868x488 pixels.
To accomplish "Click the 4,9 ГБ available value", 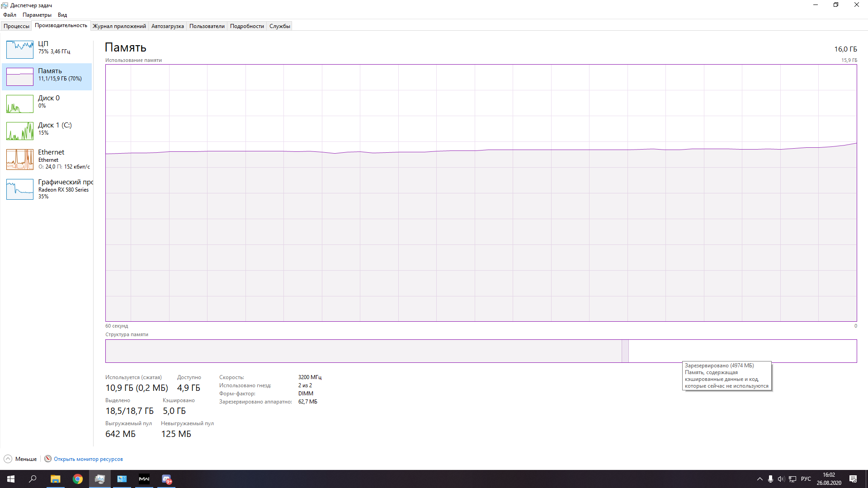I will (189, 388).
